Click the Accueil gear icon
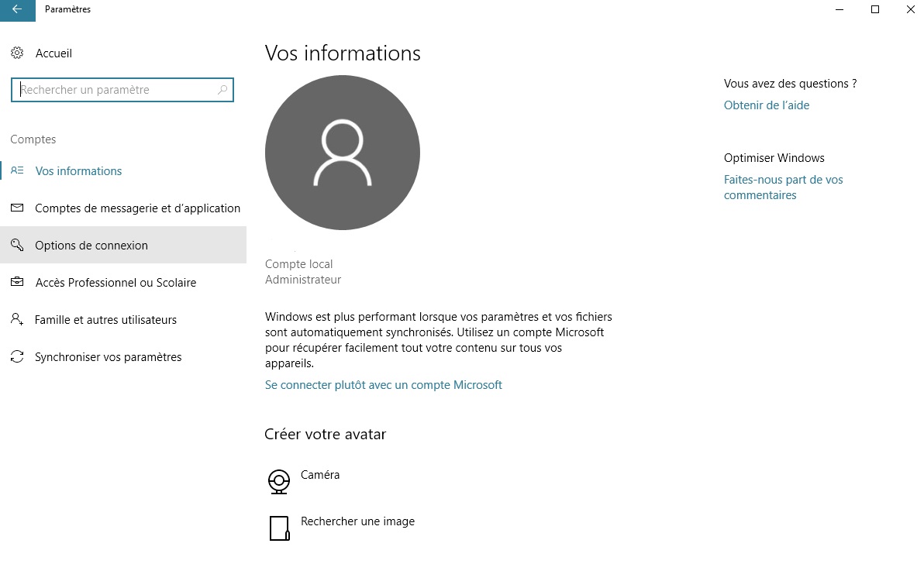924x564 pixels. click(17, 53)
